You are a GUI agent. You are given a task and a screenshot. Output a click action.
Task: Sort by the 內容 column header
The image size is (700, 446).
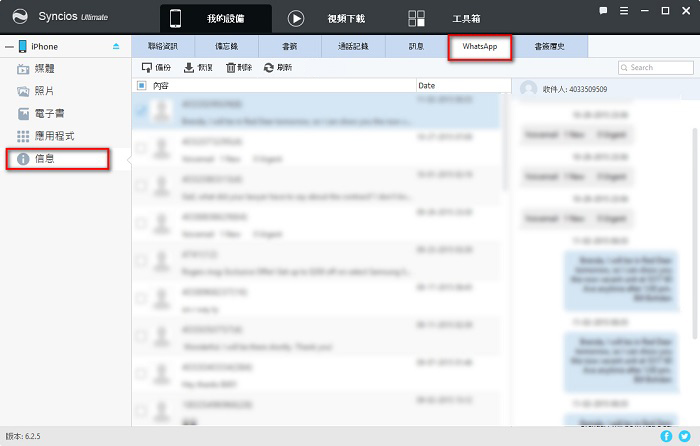[161, 86]
